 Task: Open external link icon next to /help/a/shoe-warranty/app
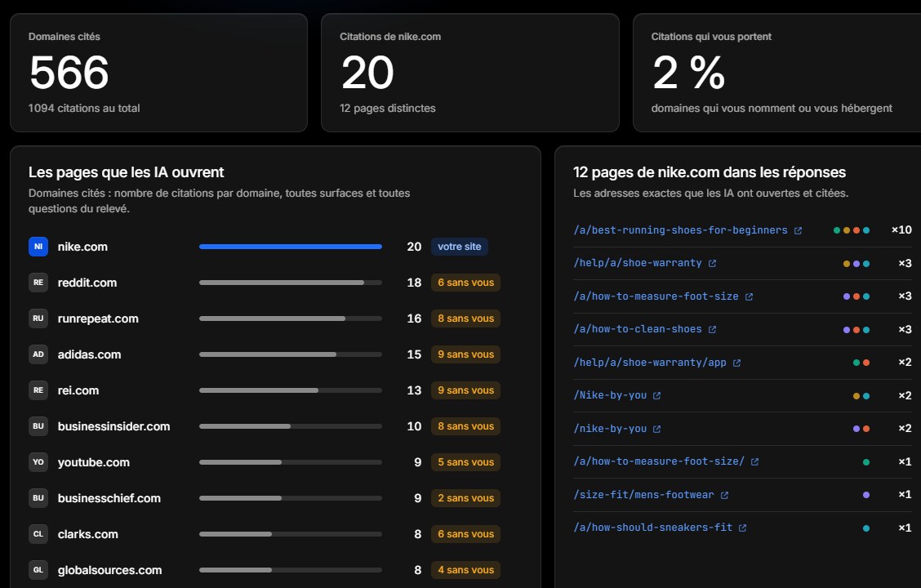[736, 363]
